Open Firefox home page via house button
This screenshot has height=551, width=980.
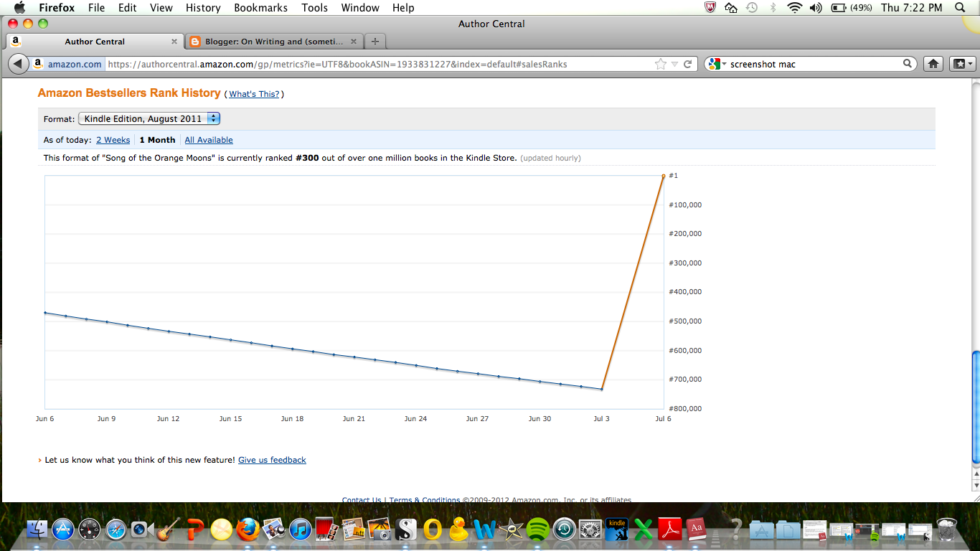tap(933, 64)
